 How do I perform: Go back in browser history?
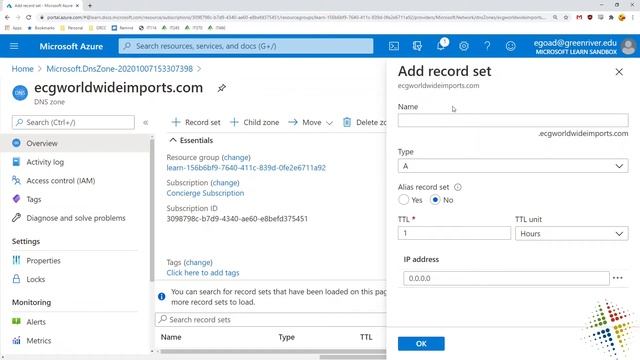[7, 18]
